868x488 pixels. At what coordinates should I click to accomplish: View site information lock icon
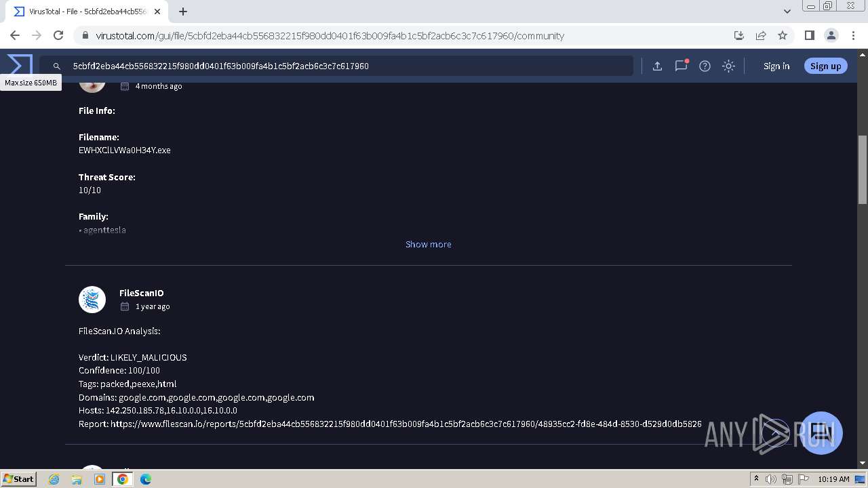85,36
